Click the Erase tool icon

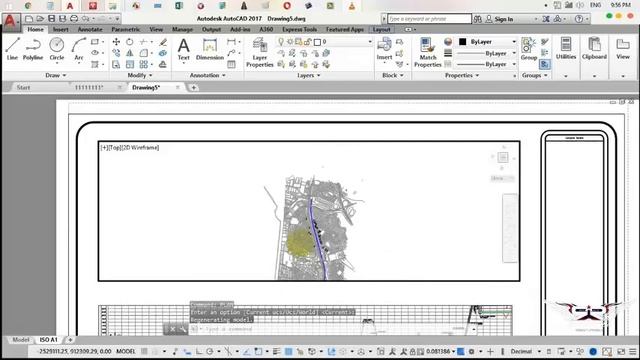point(163,42)
